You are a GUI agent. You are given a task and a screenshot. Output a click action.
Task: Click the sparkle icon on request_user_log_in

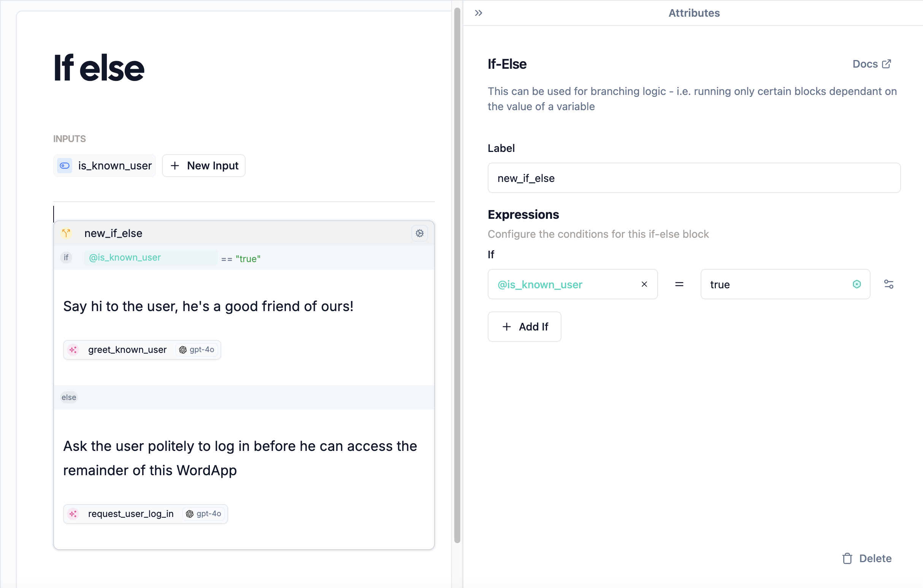point(73,514)
